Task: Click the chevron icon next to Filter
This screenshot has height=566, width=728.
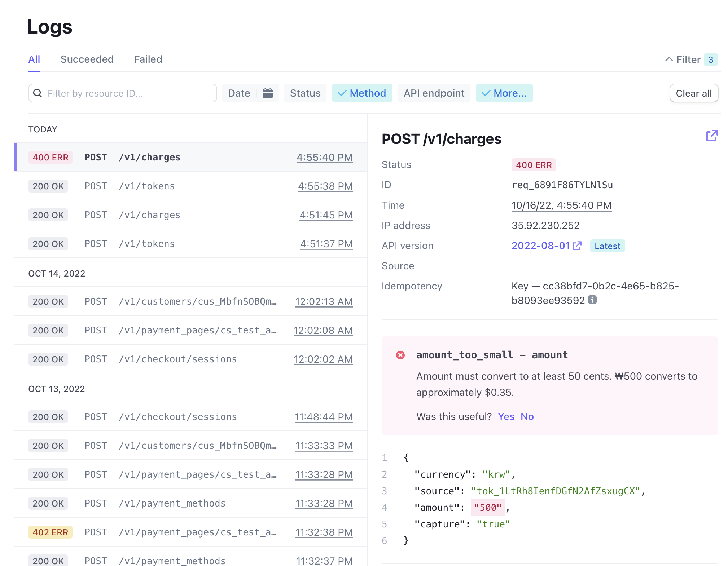Action: click(668, 59)
